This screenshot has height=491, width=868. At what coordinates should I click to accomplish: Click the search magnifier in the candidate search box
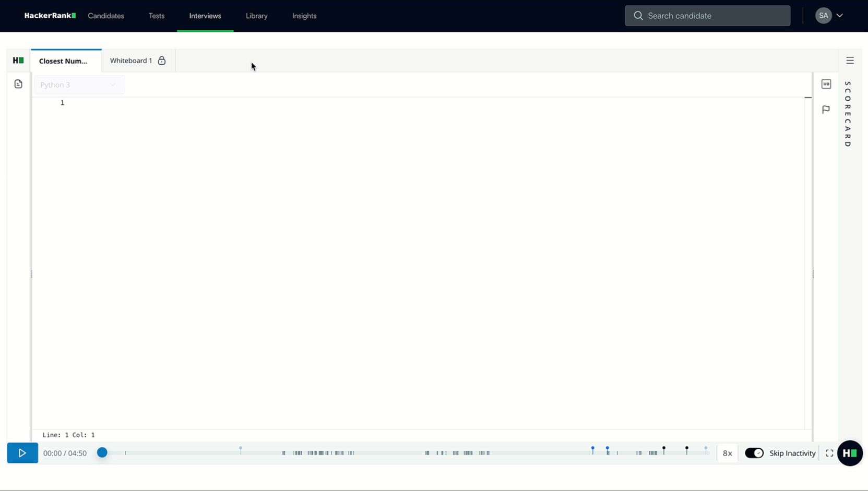pos(638,16)
